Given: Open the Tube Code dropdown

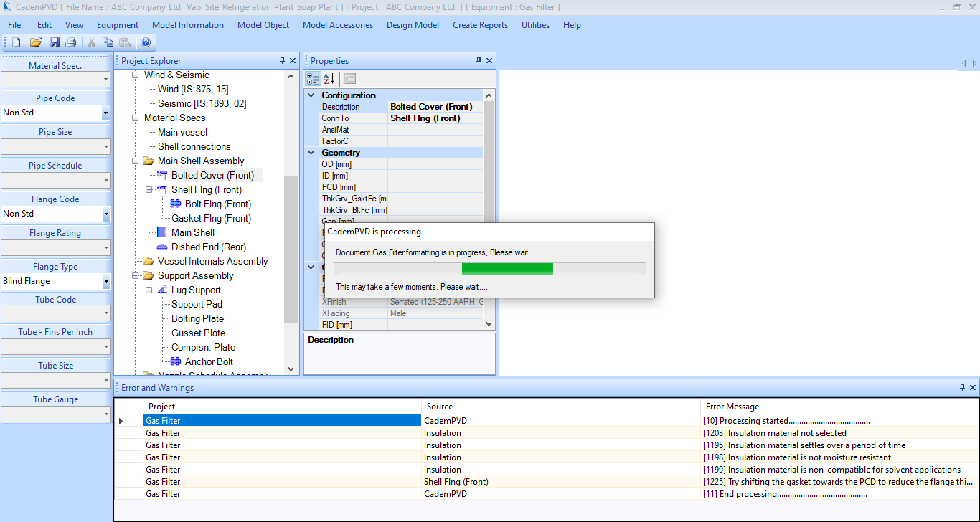Looking at the screenshot, I should 105,313.
